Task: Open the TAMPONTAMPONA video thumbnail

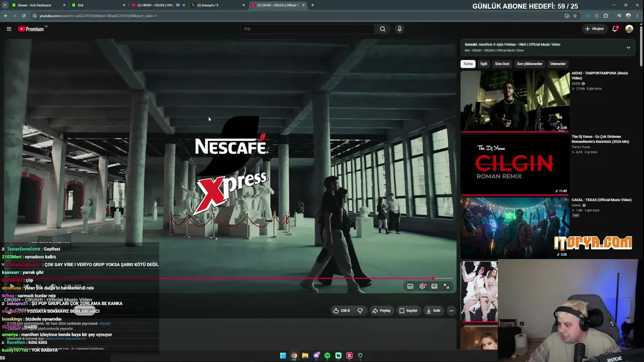Action: [515, 101]
